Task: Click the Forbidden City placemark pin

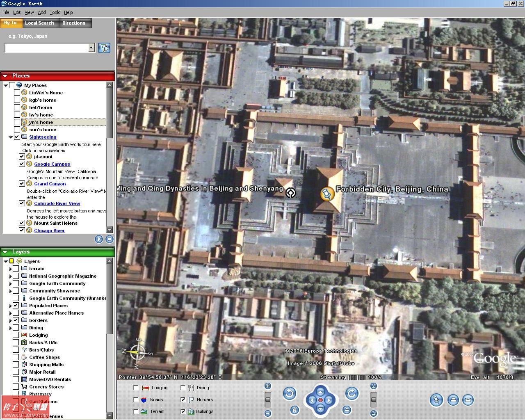Action: [327, 194]
